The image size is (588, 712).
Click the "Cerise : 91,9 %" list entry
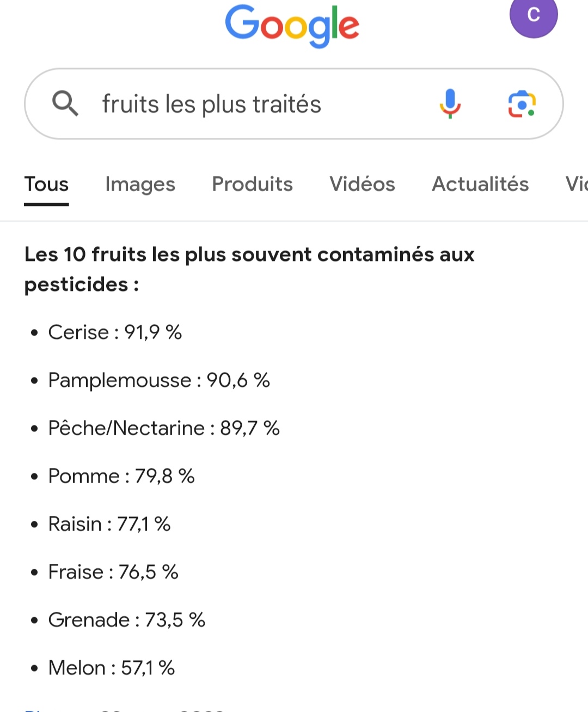click(115, 332)
